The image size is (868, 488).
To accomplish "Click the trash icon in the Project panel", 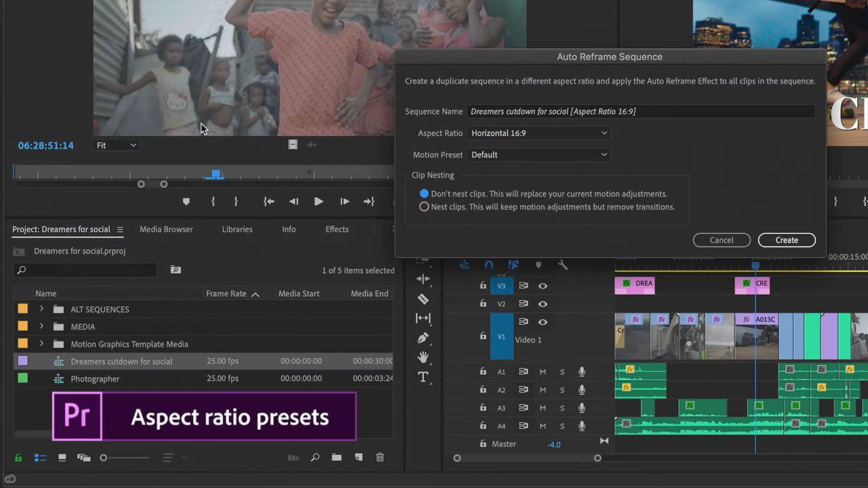I will click(380, 457).
